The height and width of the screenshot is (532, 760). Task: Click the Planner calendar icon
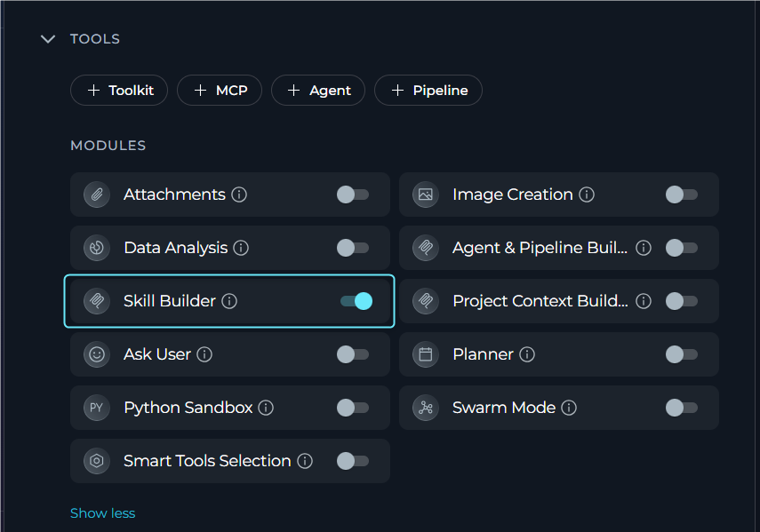click(x=426, y=354)
